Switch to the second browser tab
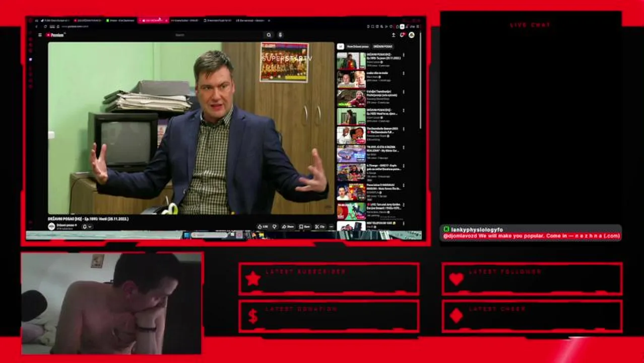 pyautogui.click(x=88, y=21)
